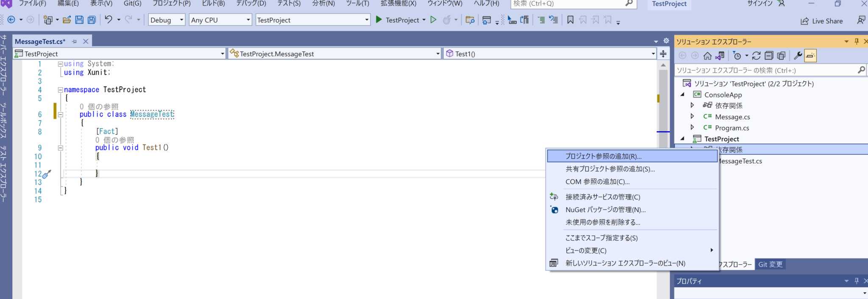Screen dimensions: 868x299
Task: Select プロジェクト参照の追加(R) in context menu
Action: (604, 156)
